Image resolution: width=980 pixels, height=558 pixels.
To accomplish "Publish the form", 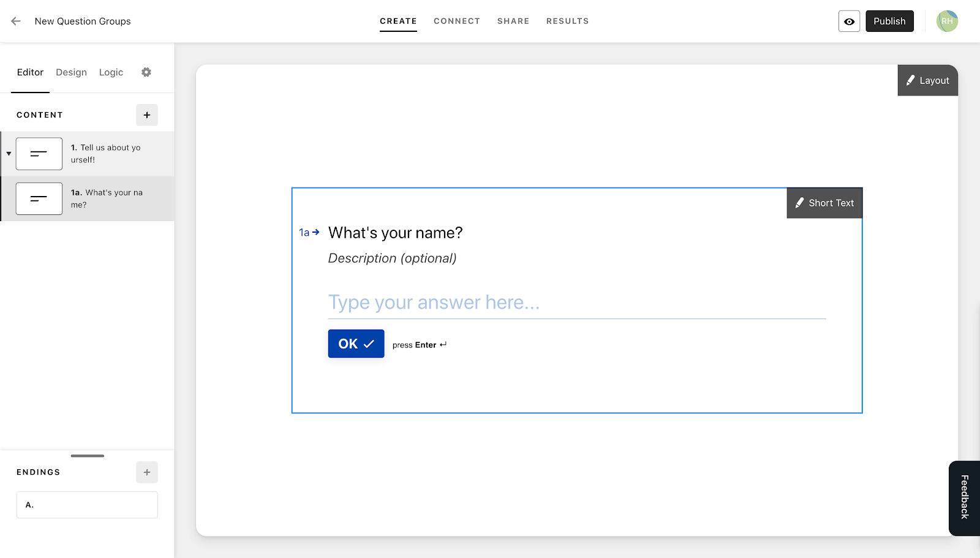I will point(889,21).
